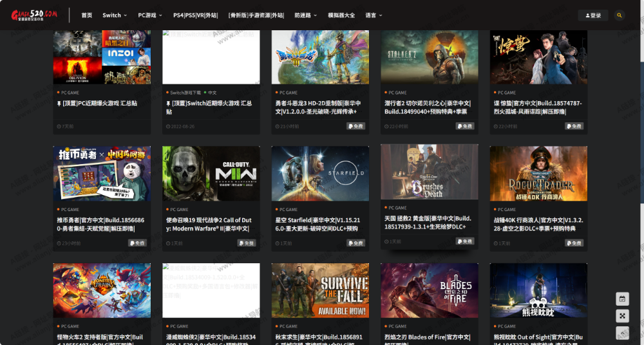Open the PC近期爆火游戏 collage thumbnail
The image size is (644, 345).
(x=102, y=57)
